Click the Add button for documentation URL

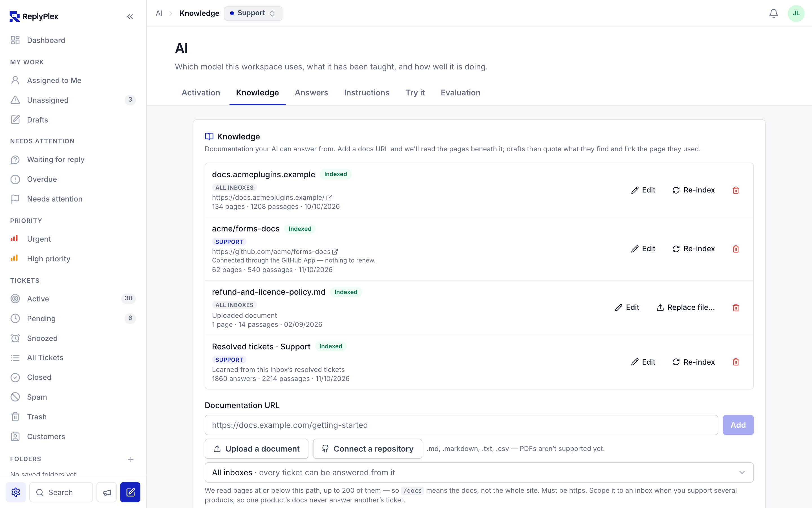click(738, 425)
